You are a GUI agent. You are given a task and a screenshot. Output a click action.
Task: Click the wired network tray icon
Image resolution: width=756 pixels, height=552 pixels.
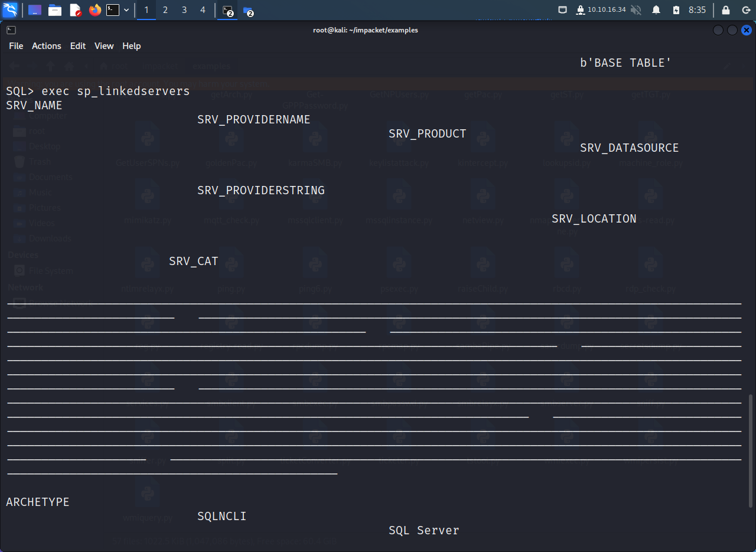[x=563, y=10]
